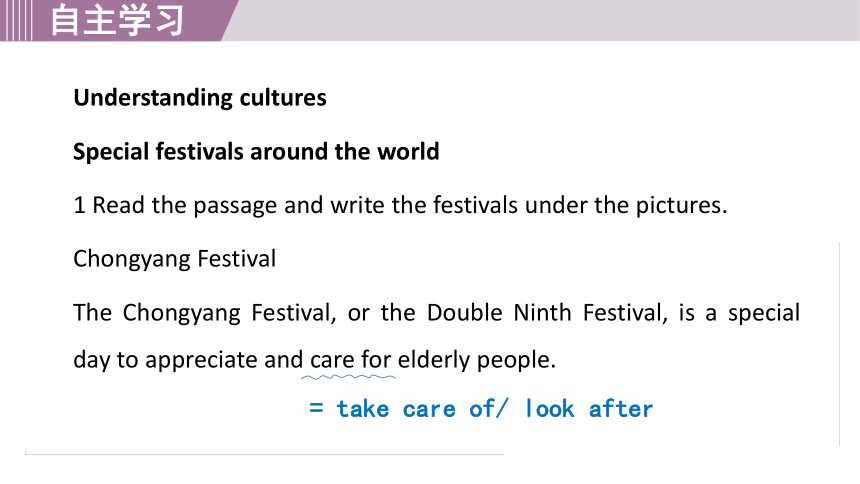
Task: Click the wavy blue underline below care for
Action: click(348, 377)
